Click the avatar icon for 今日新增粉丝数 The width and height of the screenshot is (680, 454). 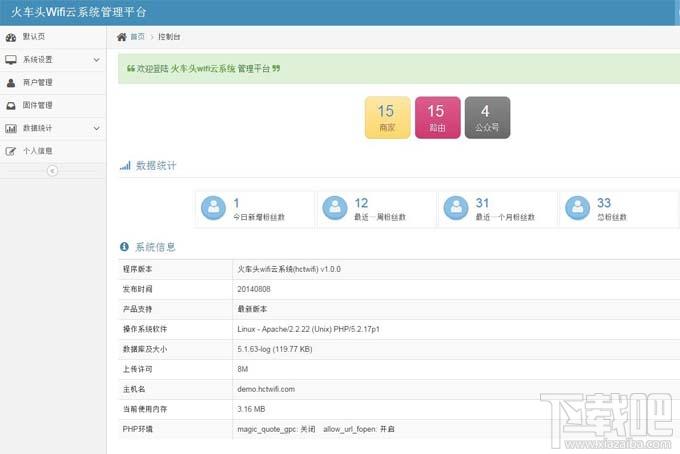(x=213, y=208)
